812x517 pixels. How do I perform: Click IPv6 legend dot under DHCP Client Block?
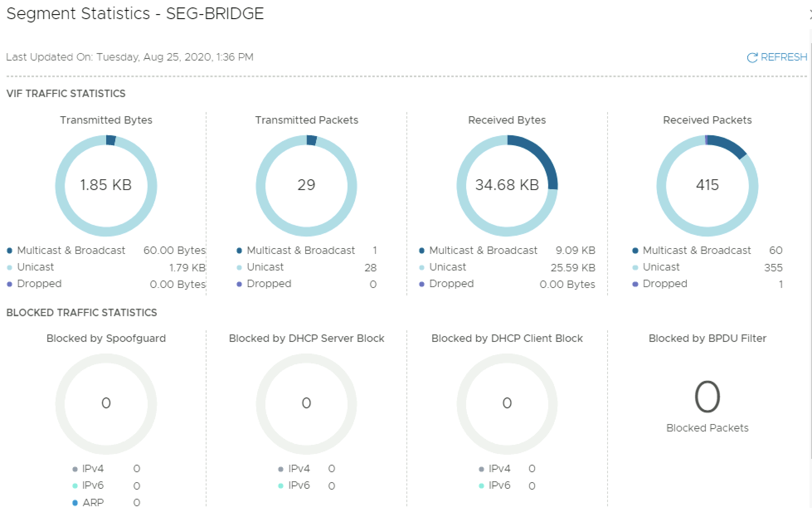click(x=481, y=486)
